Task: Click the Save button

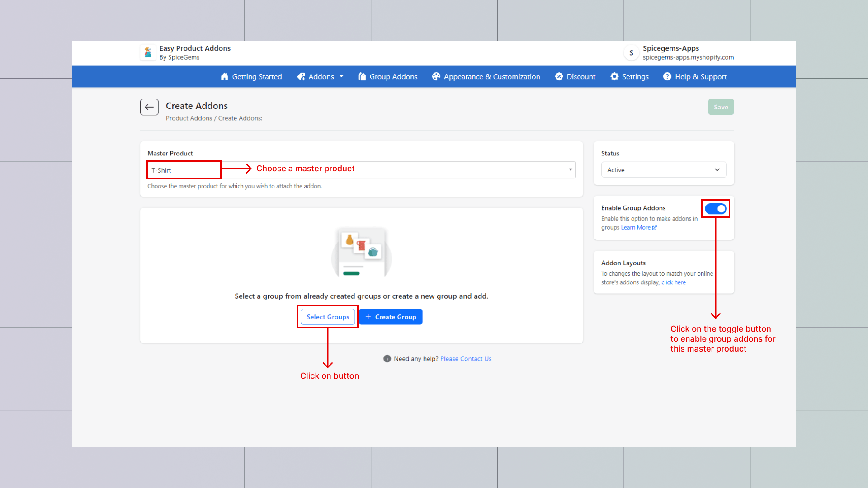Action: (x=721, y=107)
